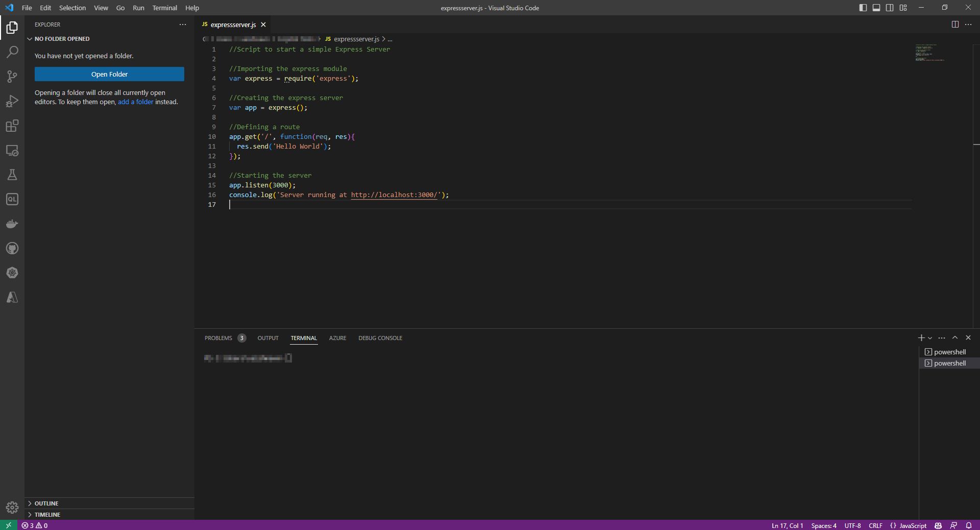
Task: Toggle the secondary sidebar visibility
Action: coord(889,8)
